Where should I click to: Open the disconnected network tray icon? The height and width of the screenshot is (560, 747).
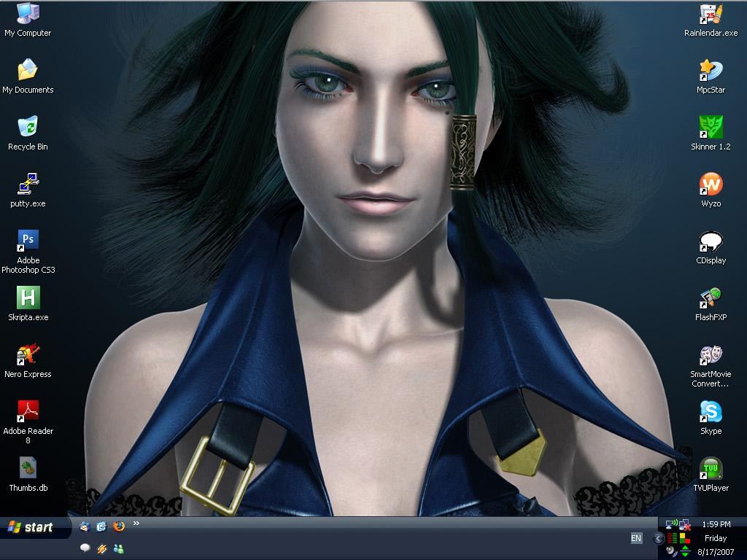tap(684, 525)
